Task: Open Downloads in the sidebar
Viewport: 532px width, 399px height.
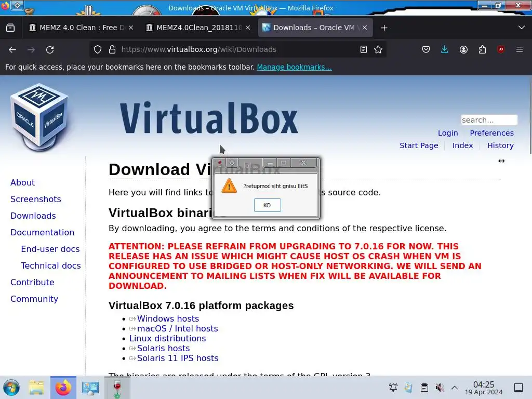Action: tap(33, 216)
